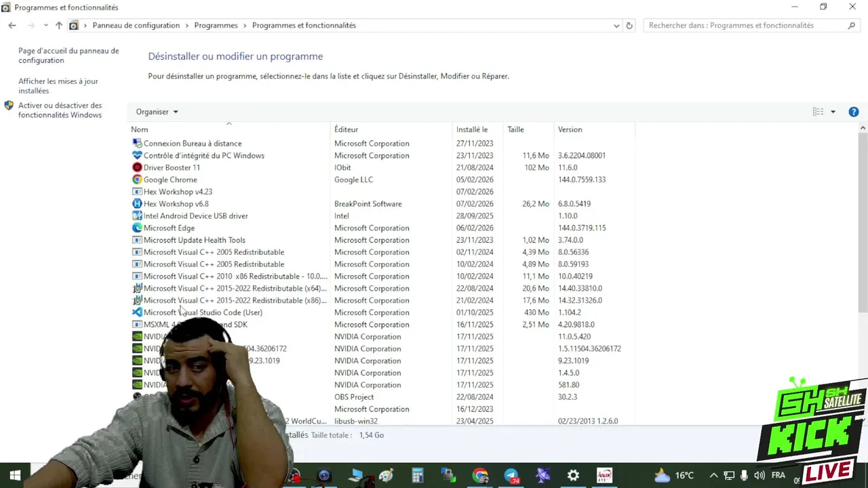The width and height of the screenshot is (868, 488).
Task: Open recent locations dropdown near navigation arrows
Action: (x=45, y=26)
